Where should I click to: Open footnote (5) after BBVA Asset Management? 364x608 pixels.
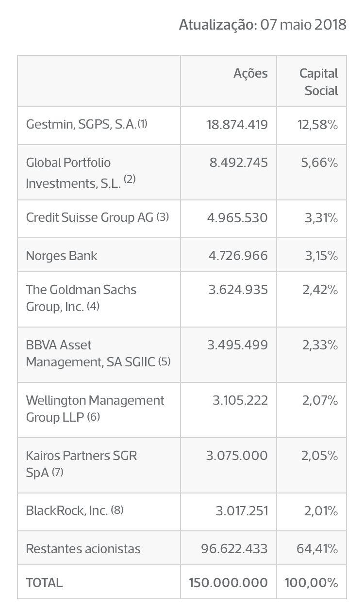point(164,362)
